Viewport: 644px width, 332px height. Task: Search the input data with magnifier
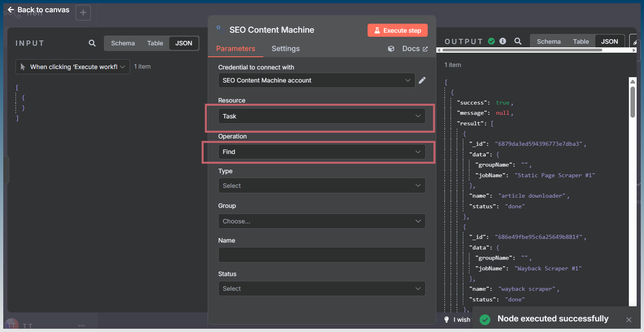[x=92, y=43]
